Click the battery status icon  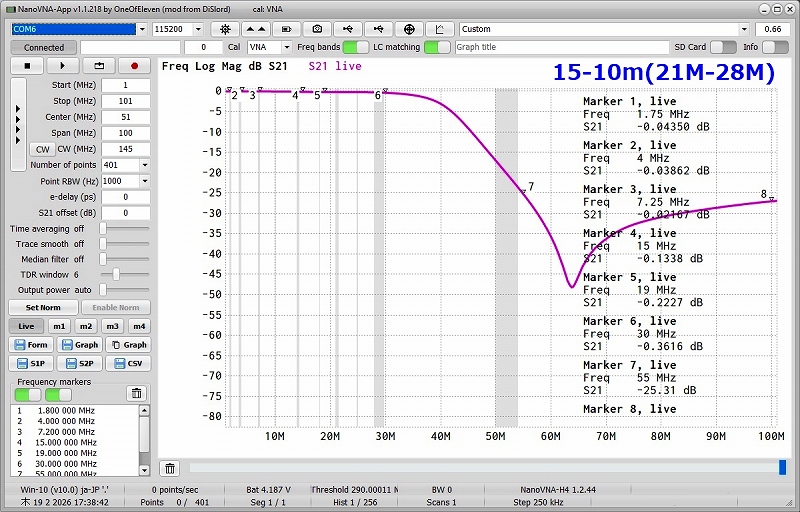288,29
